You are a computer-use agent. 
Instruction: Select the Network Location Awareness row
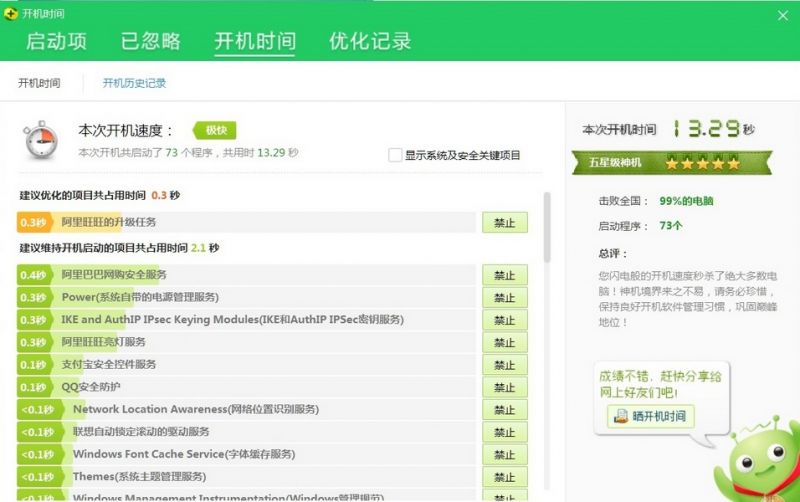point(246,410)
